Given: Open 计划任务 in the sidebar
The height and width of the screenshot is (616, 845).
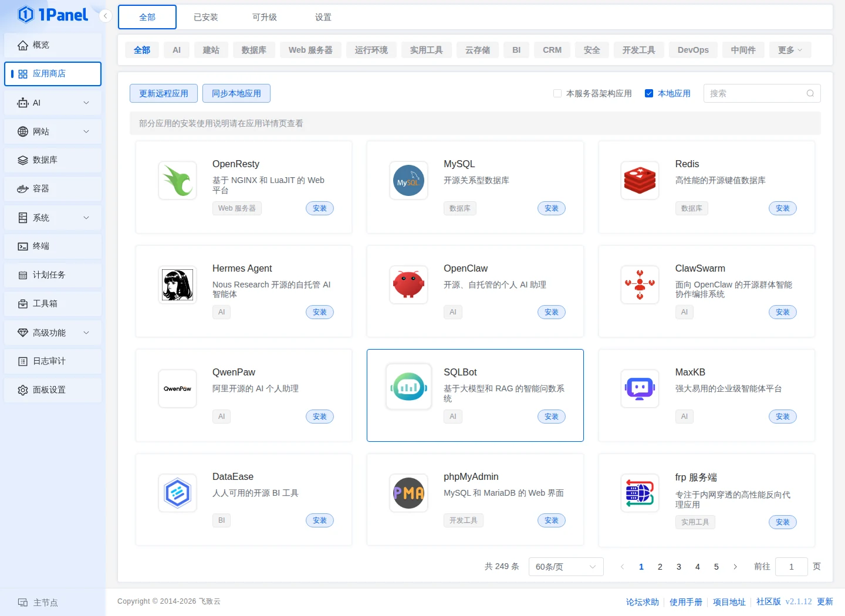Looking at the screenshot, I should pos(53,275).
